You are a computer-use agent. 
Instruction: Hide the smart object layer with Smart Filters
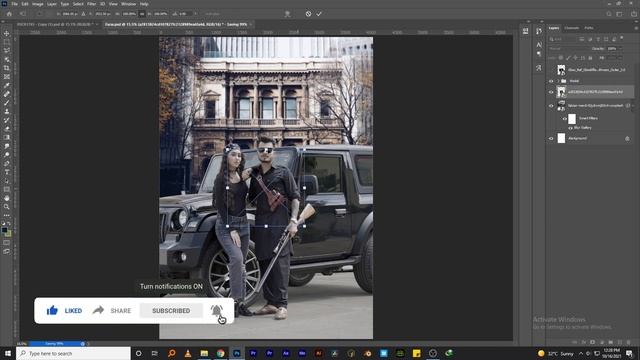click(x=551, y=106)
